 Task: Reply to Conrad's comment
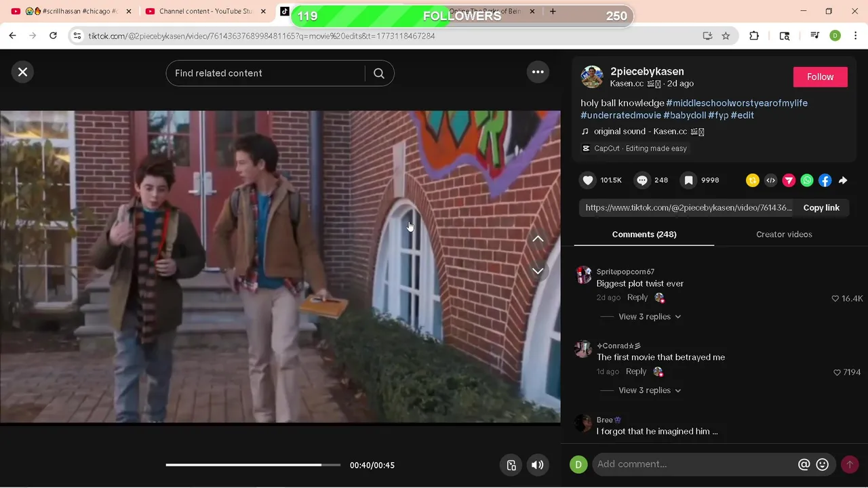pos(636,371)
